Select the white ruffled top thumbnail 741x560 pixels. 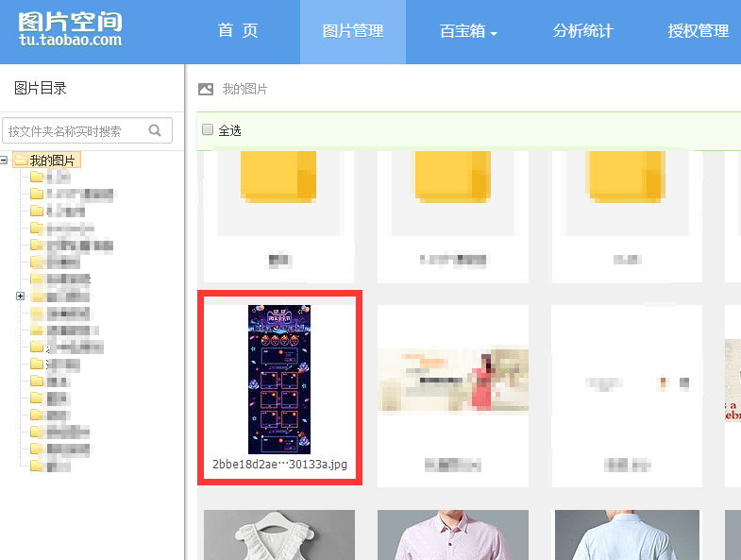(279, 535)
